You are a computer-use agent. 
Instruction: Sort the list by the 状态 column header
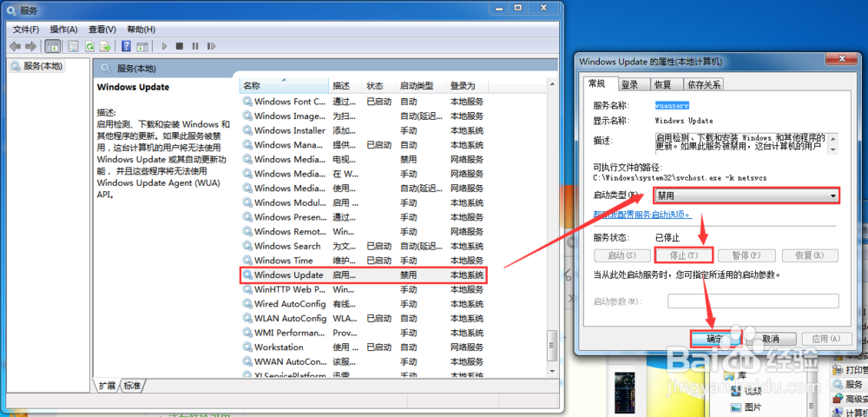[x=380, y=86]
